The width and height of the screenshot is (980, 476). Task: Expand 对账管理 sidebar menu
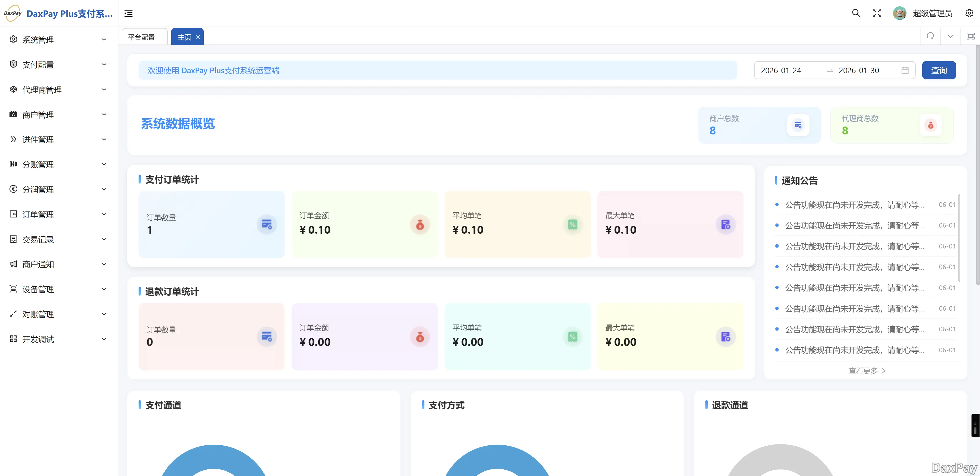[x=57, y=314]
